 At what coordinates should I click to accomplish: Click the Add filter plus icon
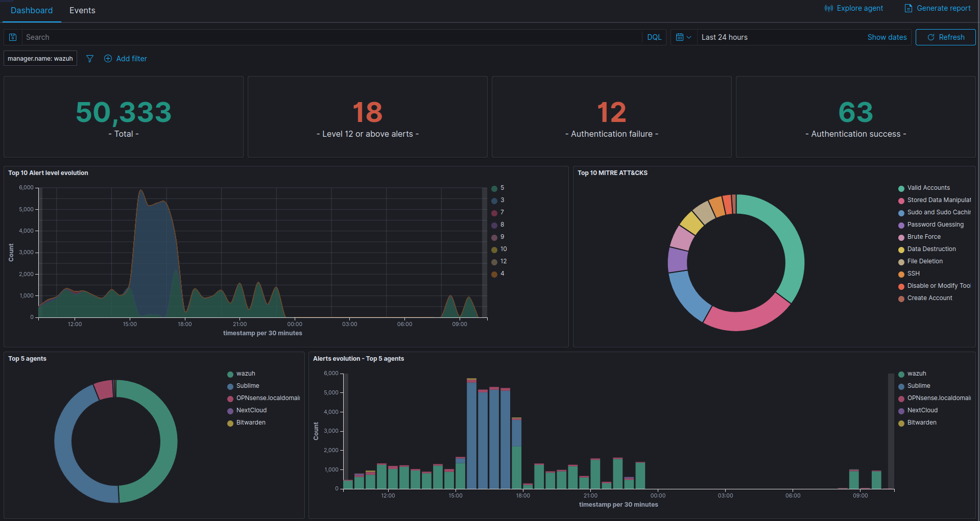click(108, 59)
